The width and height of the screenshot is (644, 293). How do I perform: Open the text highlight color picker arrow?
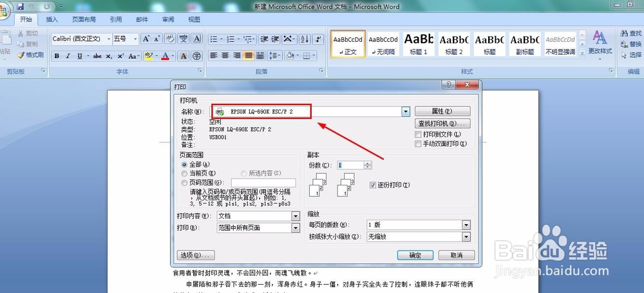156,56
